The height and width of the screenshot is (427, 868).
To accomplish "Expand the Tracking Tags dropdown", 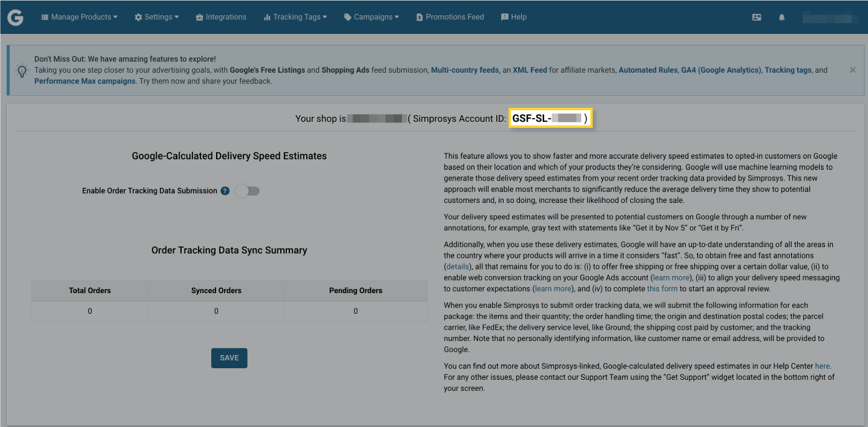I will pyautogui.click(x=295, y=17).
